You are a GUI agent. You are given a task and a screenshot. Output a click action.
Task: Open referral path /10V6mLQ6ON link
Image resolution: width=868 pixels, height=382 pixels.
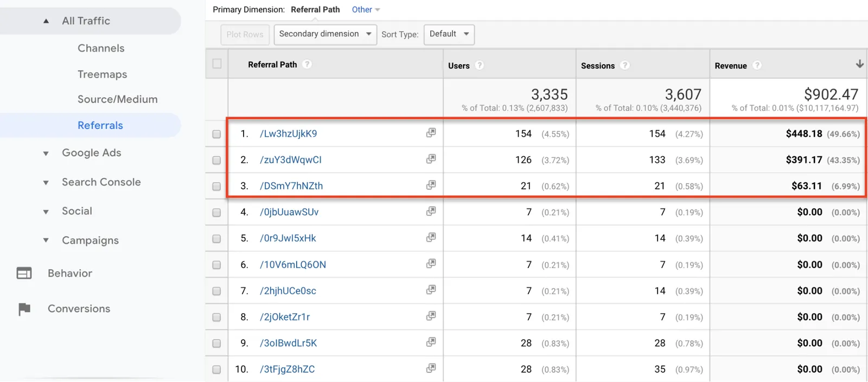click(x=292, y=264)
